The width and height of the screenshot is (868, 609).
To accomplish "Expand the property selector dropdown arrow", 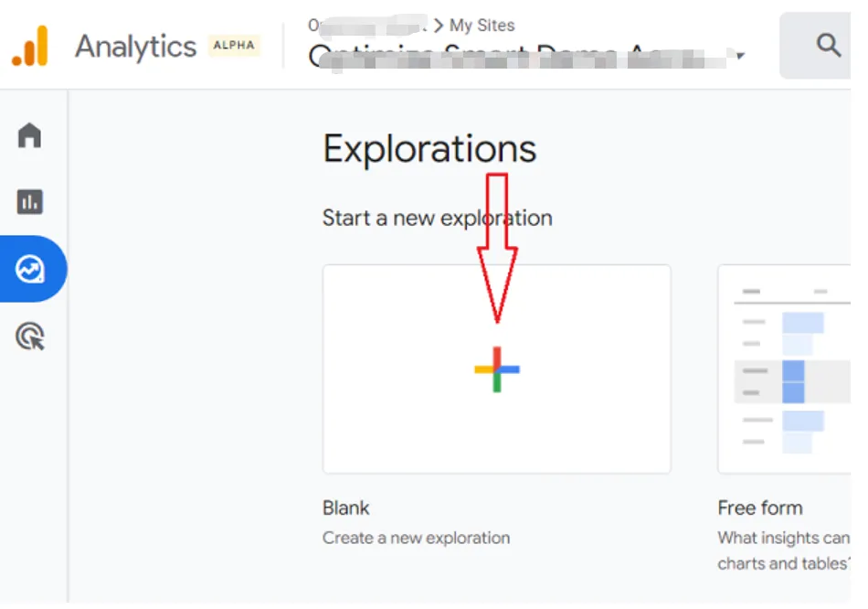I will point(740,57).
